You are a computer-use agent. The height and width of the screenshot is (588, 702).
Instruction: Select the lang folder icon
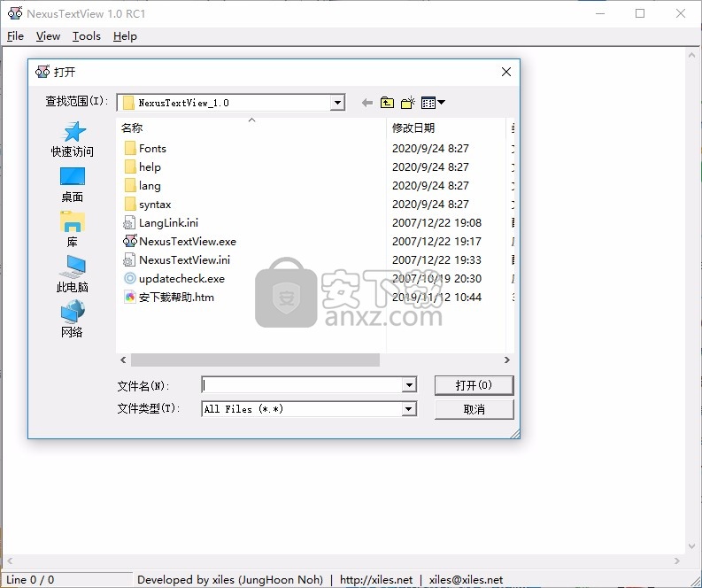[130, 185]
